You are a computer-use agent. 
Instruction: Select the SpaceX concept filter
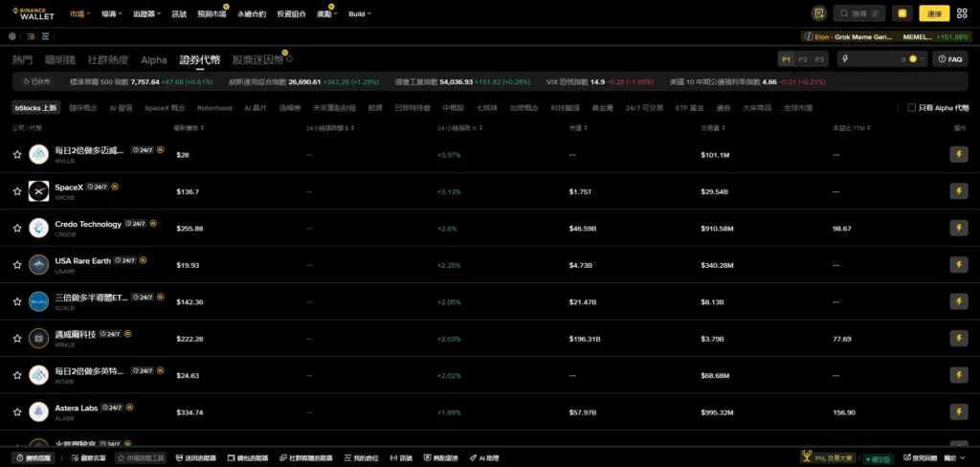click(165, 107)
